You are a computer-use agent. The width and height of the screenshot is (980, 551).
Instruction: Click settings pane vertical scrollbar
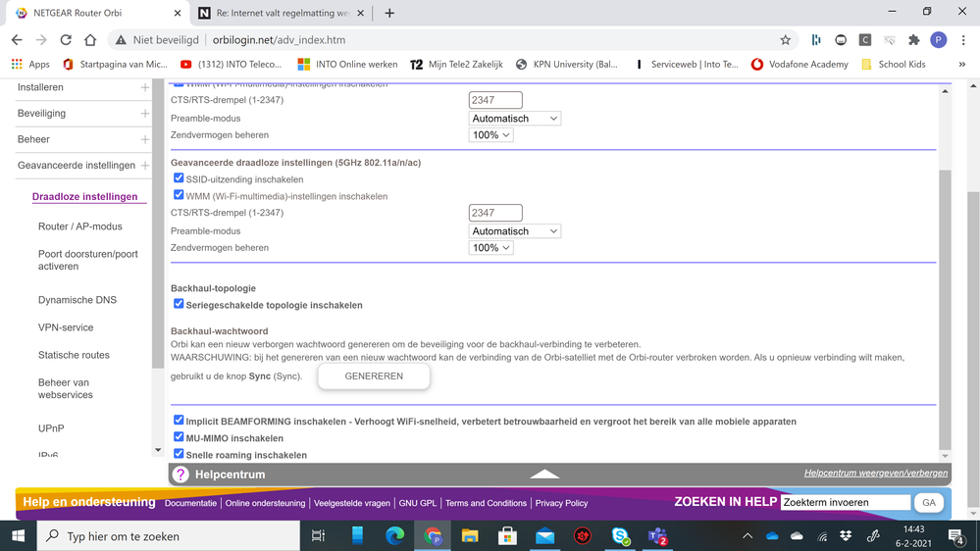[x=945, y=309]
